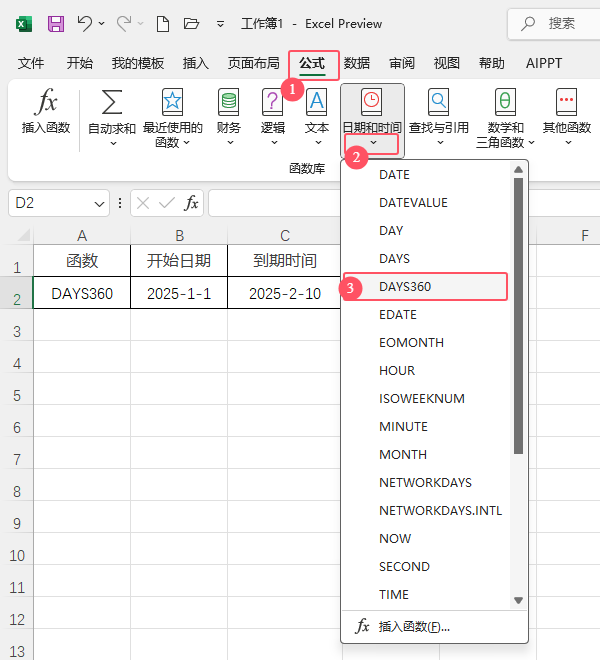Click the 自动求和 sigma icon

[112, 102]
